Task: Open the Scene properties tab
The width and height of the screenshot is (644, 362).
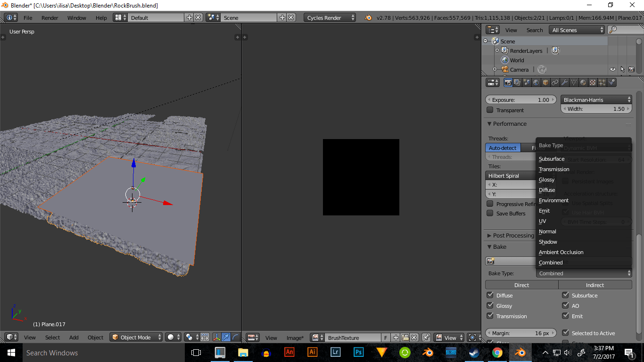Action: coord(527,82)
